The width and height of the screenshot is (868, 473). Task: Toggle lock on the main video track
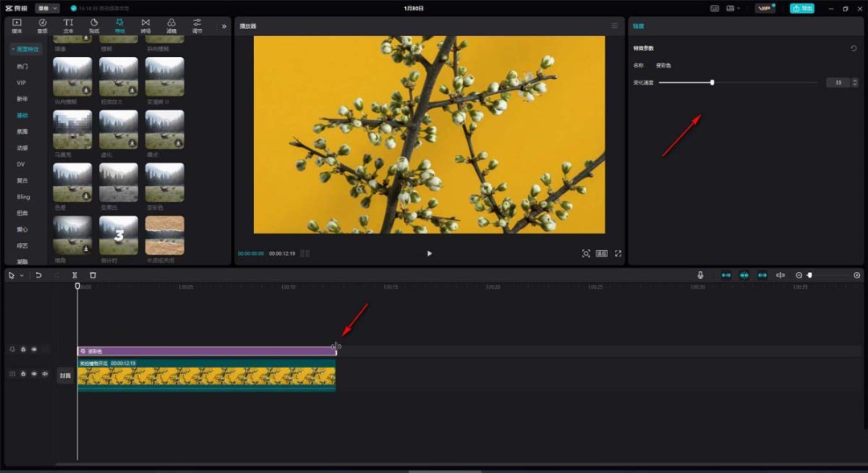tap(23, 374)
